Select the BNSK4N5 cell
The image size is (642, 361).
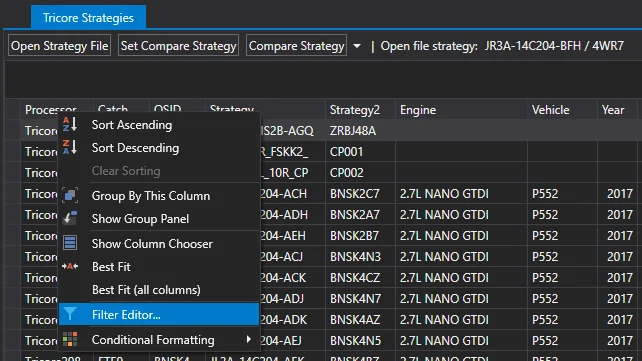pos(360,341)
